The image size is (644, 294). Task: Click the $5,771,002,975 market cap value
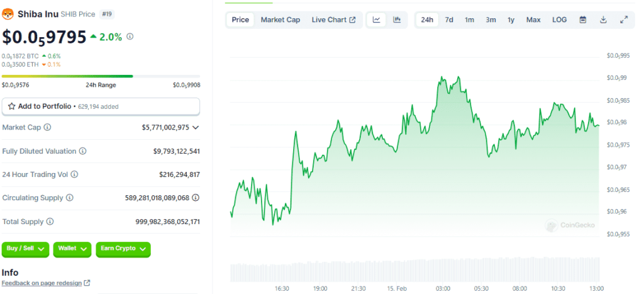(165, 127)
